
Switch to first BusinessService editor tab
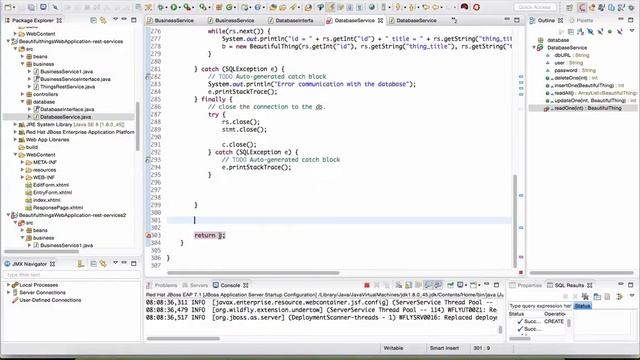pos(174,20)
